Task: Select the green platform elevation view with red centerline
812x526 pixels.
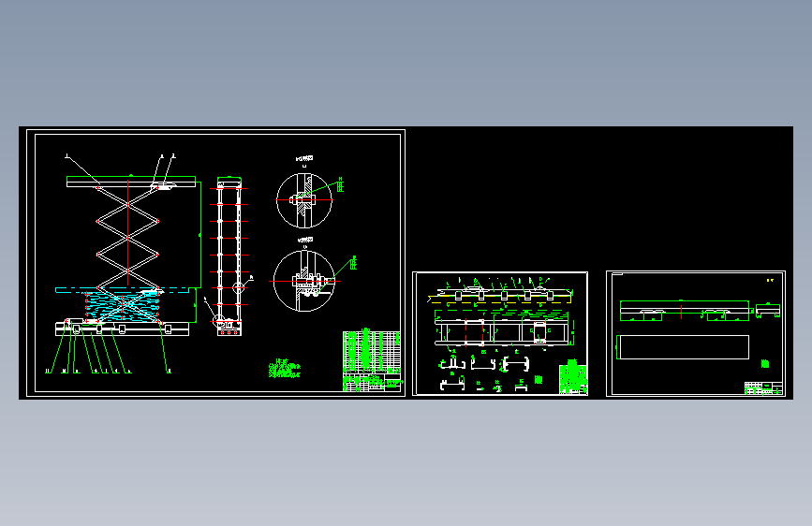Action: coord(685,311)
